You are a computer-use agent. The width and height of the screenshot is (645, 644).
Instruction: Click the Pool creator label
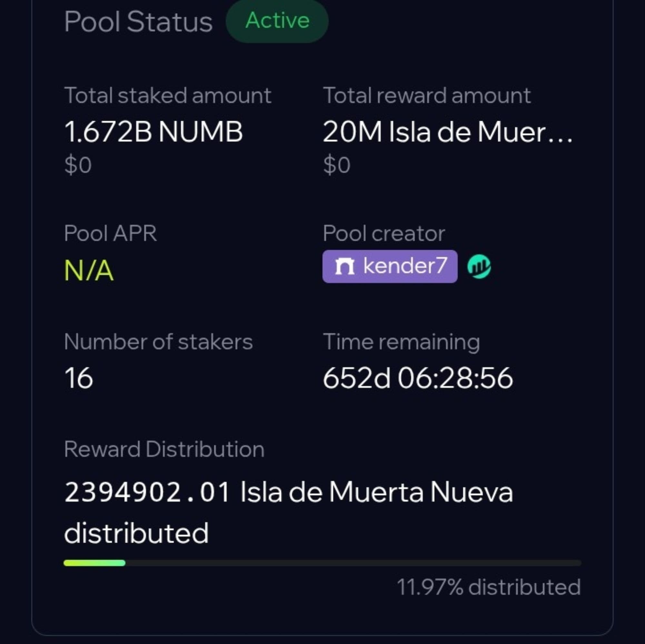pos(383,233)
